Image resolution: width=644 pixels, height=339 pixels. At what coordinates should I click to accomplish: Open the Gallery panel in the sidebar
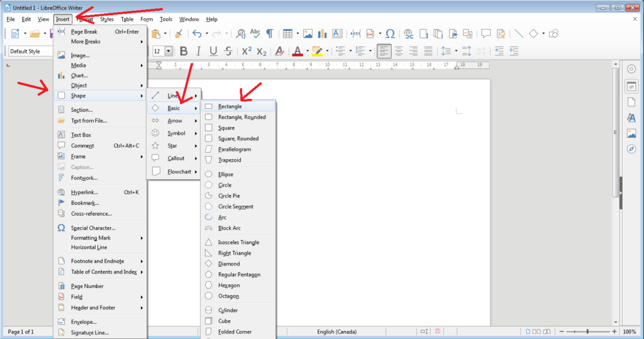pyautogui.click(x=631, y=133)
